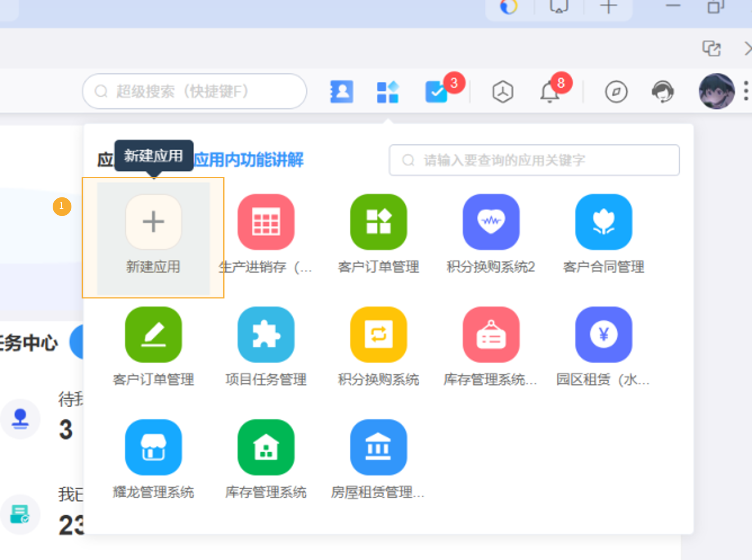The image size is (752, 560).
Task: Click the compass explore icon
Action: pyautogui.click(x=616, y=91)
